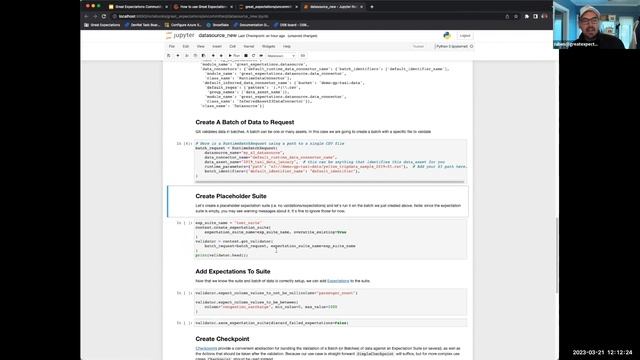Open the Help menu
The image size is (640, 360).
coord(287,47)
